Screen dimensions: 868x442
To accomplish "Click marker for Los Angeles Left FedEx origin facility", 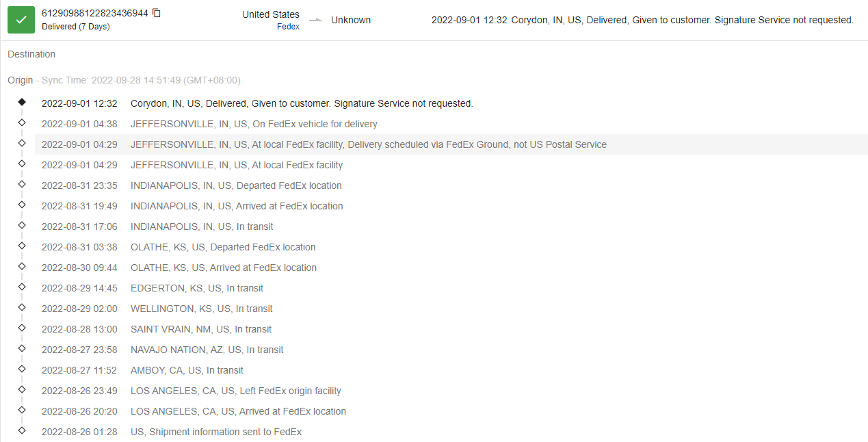I will point(22,389).
